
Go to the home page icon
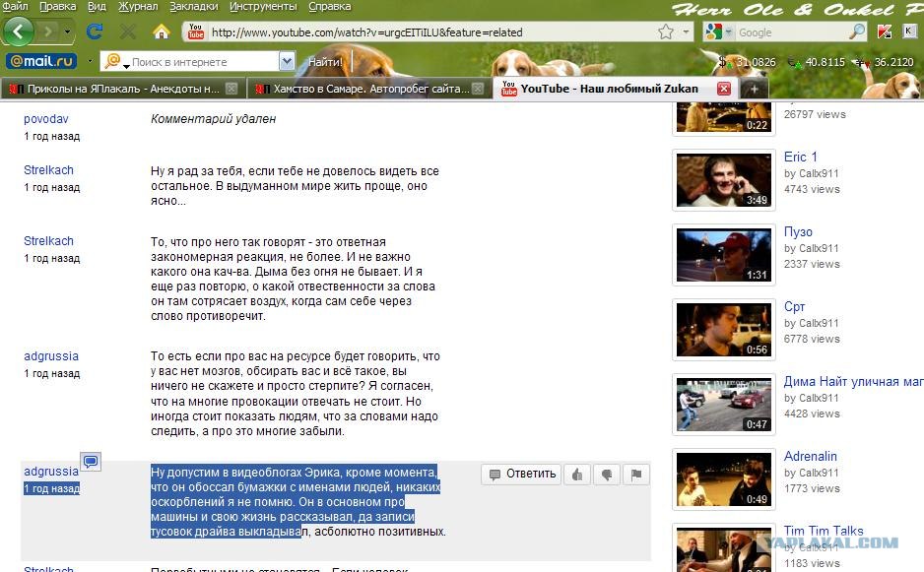pos(161,32)
